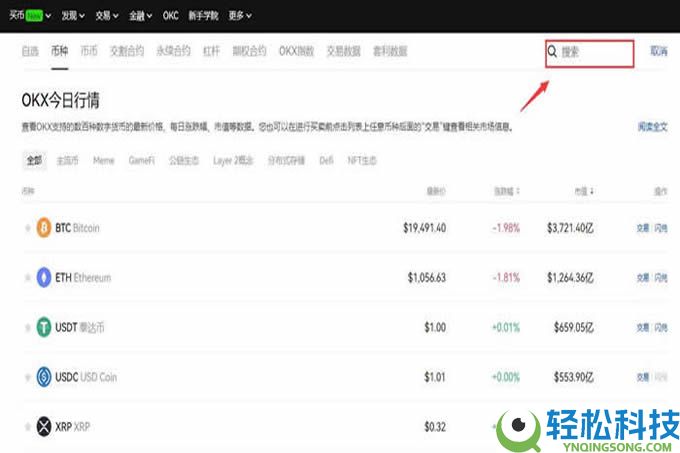Select the 主流币 category filter
Image resolution: width=680 pixels, height=453 pixels.
click(x=68, y=160)
